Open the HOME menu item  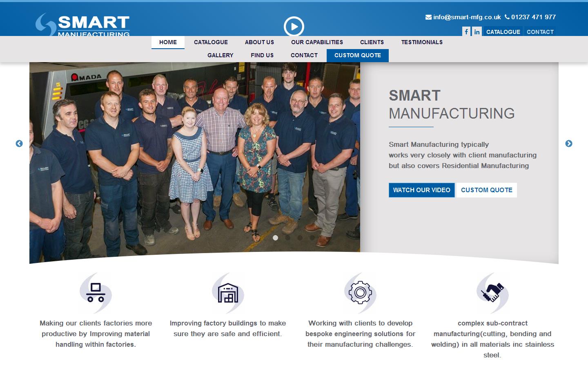click(168, 42)
